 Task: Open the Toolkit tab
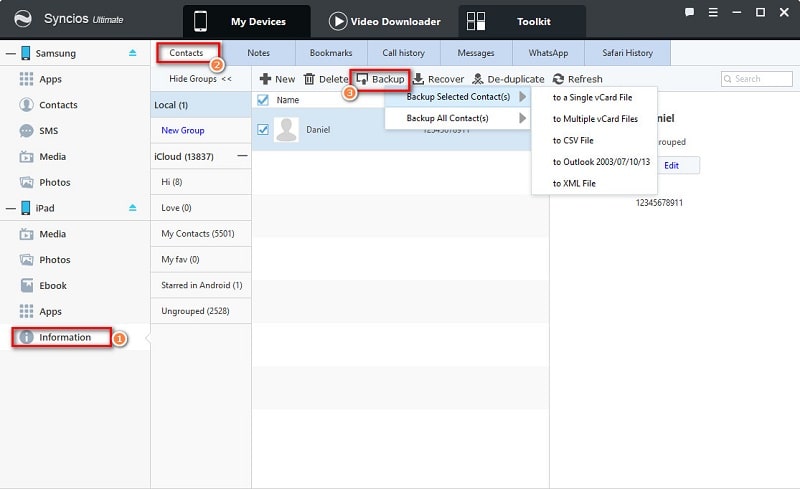click(x=522, y=21)
